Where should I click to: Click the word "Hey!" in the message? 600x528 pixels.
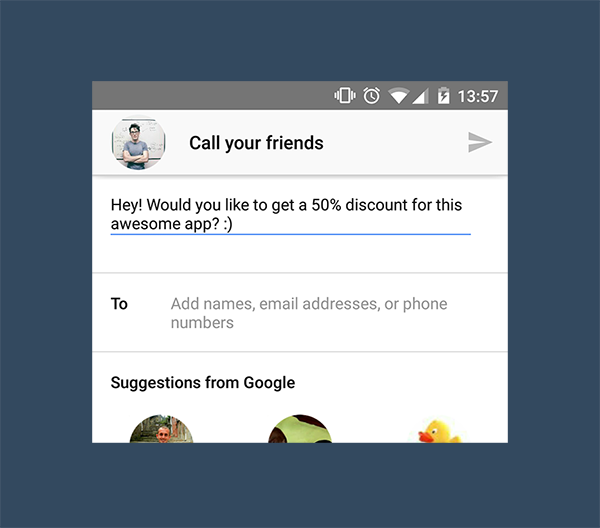tap(127, 205)
